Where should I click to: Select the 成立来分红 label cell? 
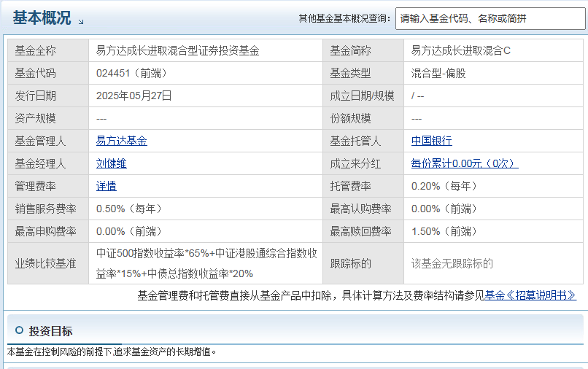pos(363,163)
